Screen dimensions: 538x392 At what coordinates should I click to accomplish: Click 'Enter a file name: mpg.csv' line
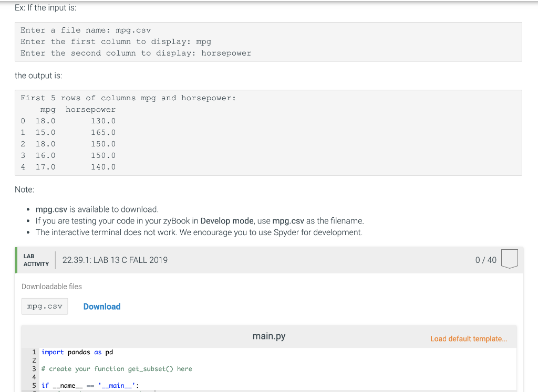86,30
